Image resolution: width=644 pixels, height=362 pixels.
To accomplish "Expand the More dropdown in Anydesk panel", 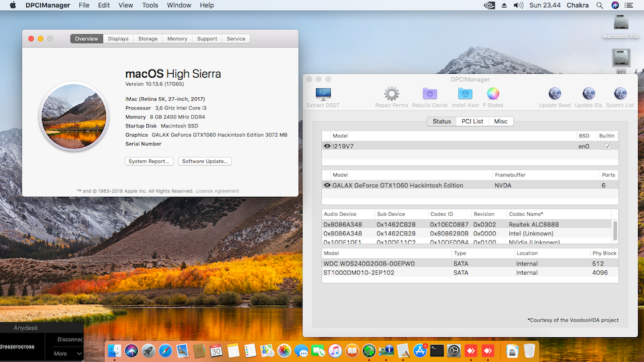I will 67,353.
